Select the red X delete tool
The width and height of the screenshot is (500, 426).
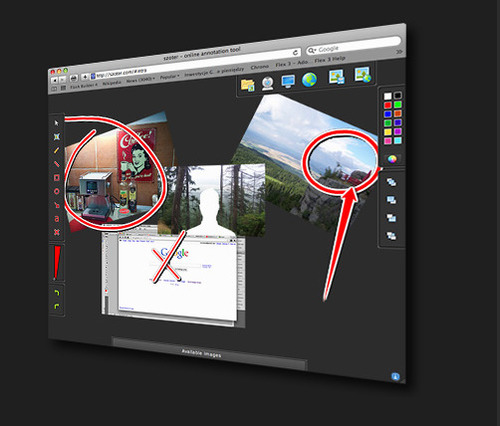coord(57,232)
